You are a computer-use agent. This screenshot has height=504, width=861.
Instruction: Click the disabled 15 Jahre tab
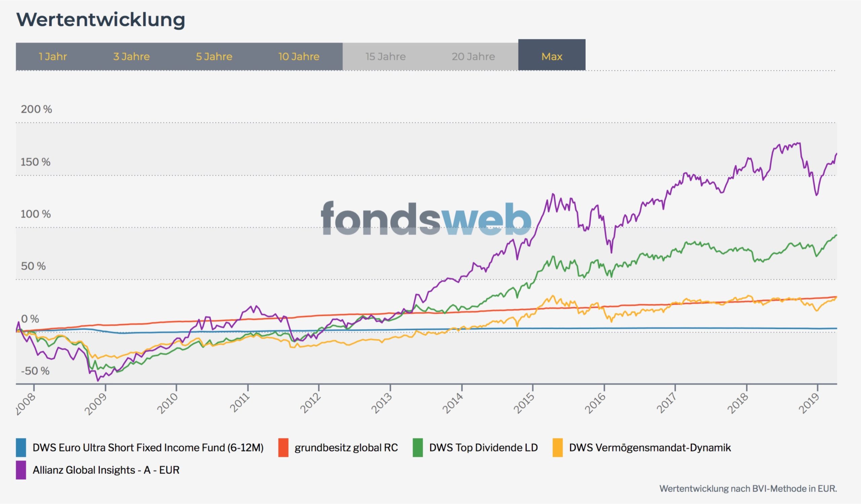(x=385, y=57)
